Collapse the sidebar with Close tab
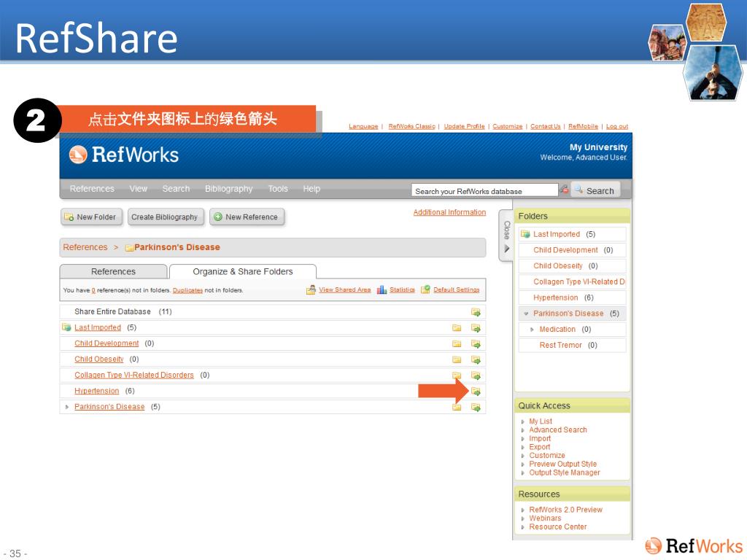 click(506, 236)
